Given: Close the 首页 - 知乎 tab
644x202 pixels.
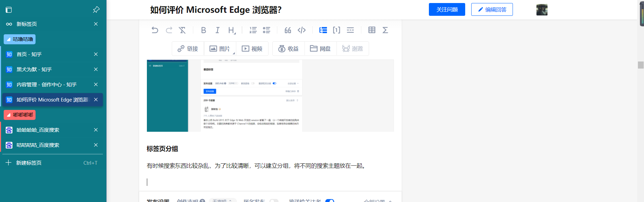Looking at the screenshot, I should point(96,54).
